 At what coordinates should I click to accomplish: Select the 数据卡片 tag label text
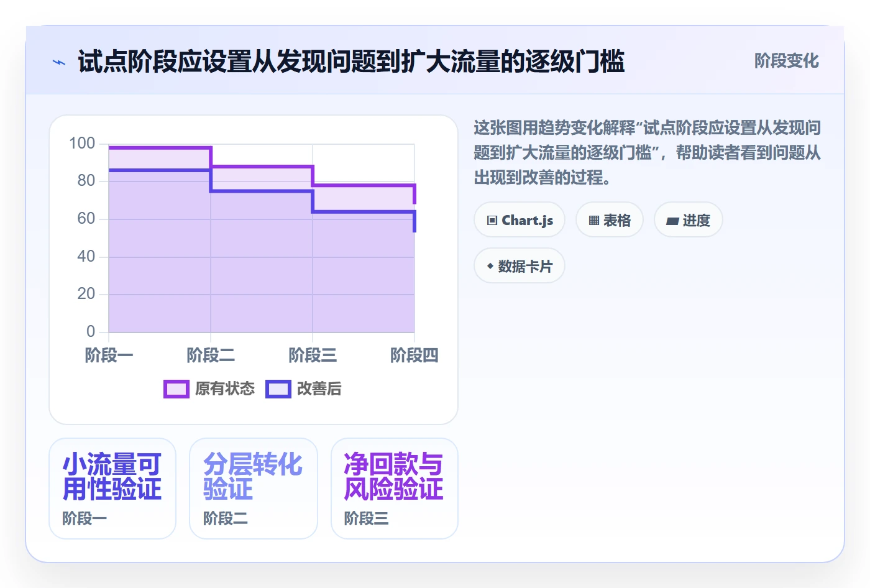525,266
